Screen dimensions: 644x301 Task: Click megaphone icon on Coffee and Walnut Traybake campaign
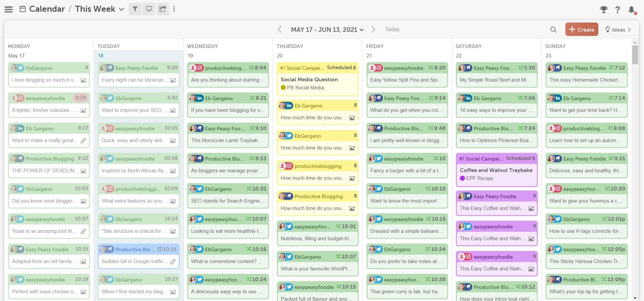pyautogui.click(x=462, y=159)
